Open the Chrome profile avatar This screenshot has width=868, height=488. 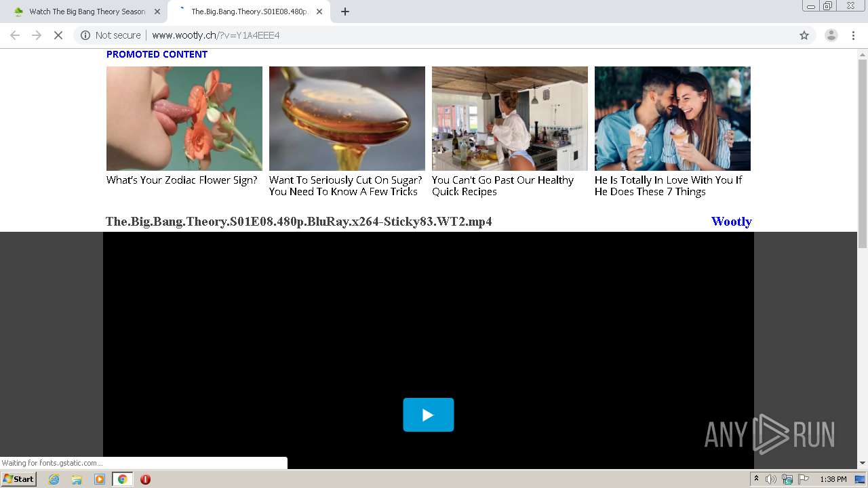pos(831,35)
